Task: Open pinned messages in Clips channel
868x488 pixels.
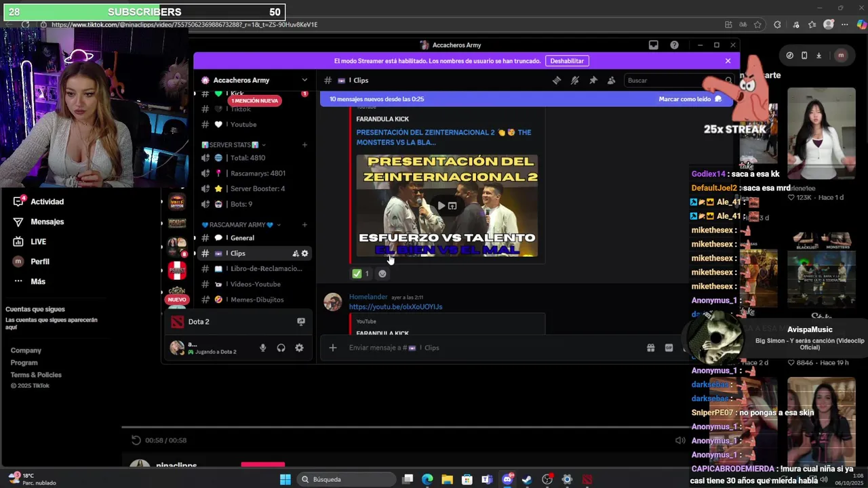Action: click(593, 80)
